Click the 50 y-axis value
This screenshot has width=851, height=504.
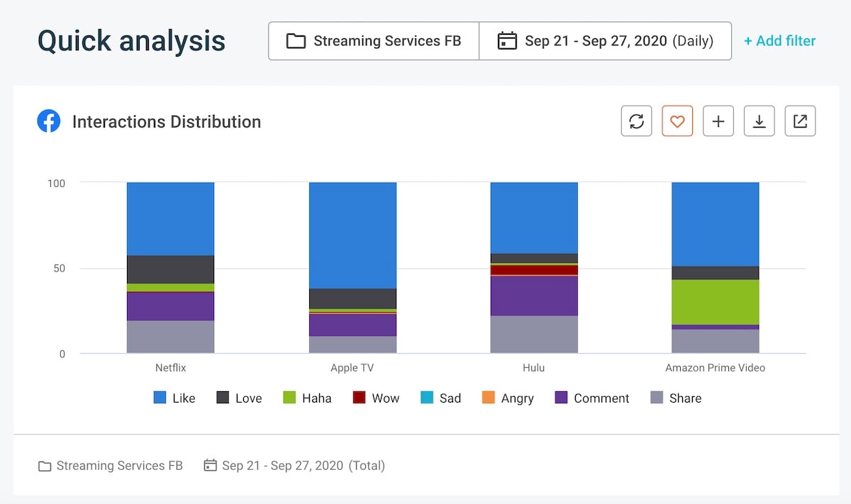click(59, 268)
